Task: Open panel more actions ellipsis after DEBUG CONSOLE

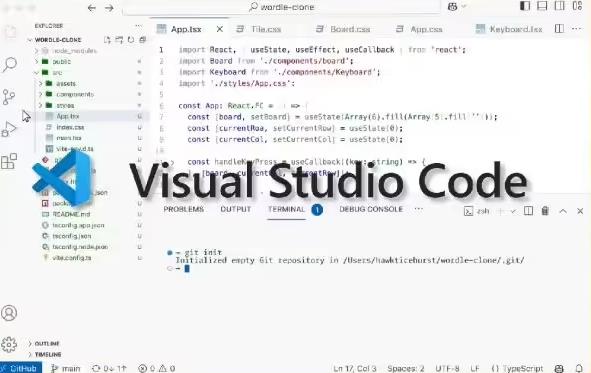Action: [418, 209]
